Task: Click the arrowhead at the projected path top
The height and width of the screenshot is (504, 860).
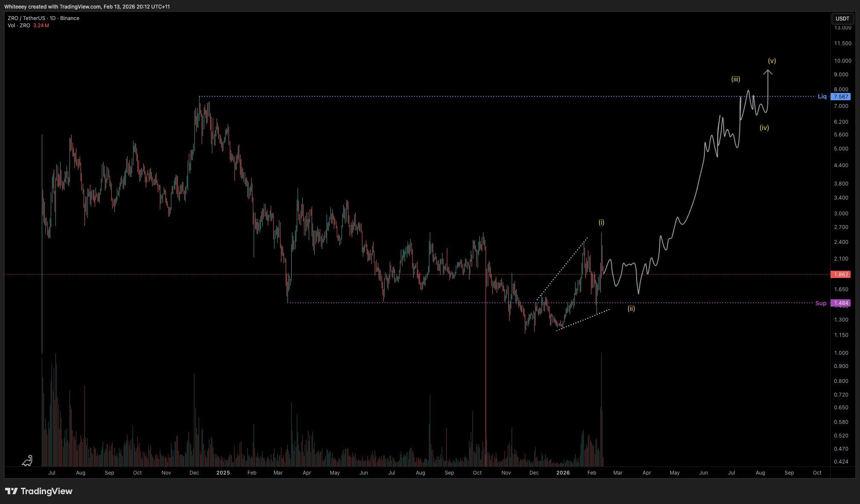Action: [x=768, y=72]
